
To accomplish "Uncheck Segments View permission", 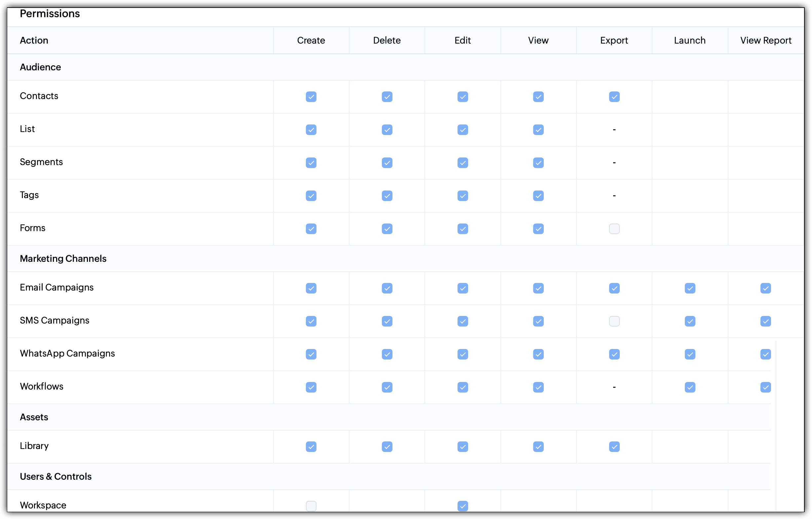I will tap(538, 163).
